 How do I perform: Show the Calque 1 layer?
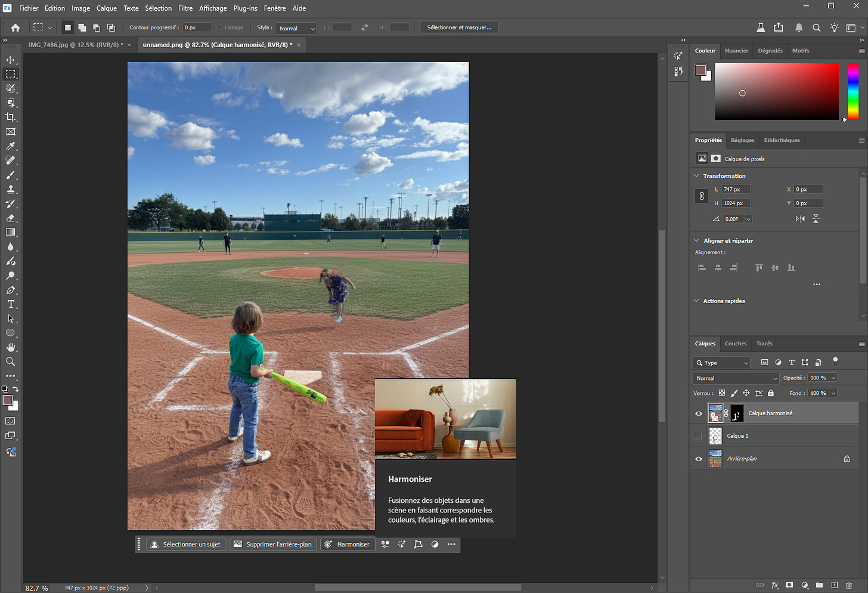coord(699,436)
